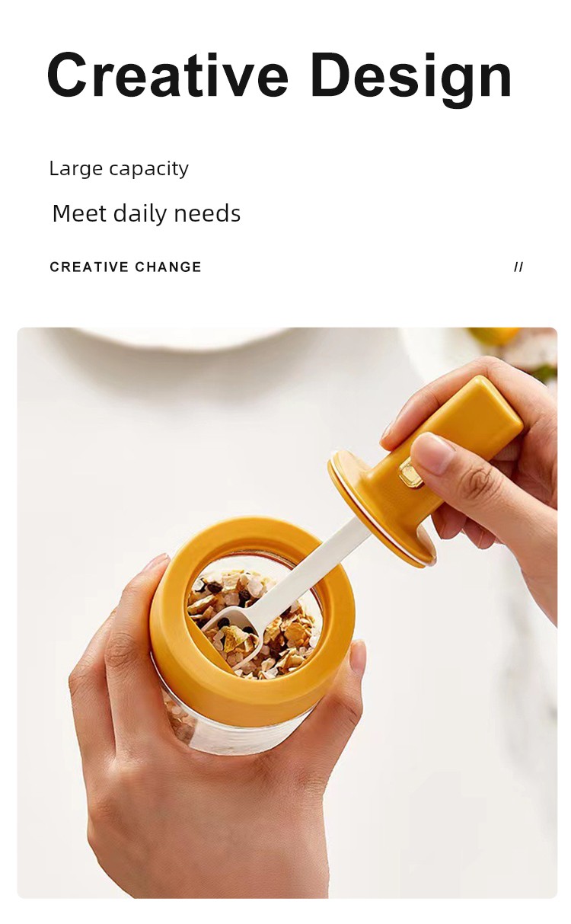Select the Meet daily needs line
Viewport: 571px width, 924px height.
[146, 213]
